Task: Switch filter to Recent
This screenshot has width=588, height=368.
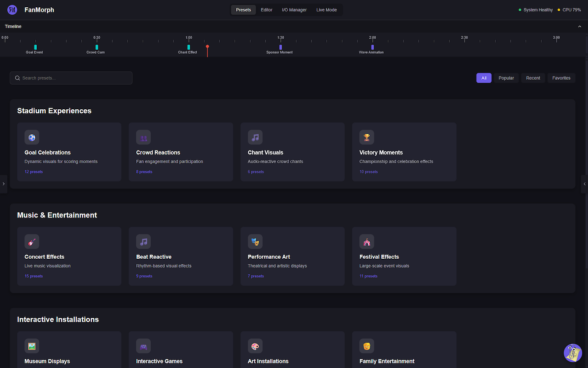Action: coord(533,78)
